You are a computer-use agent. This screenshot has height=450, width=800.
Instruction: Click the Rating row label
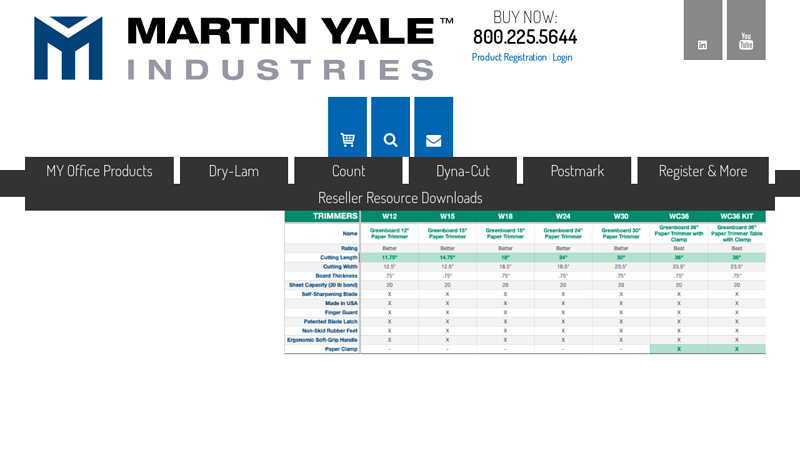pyautogui.click(x=349, y=248)
